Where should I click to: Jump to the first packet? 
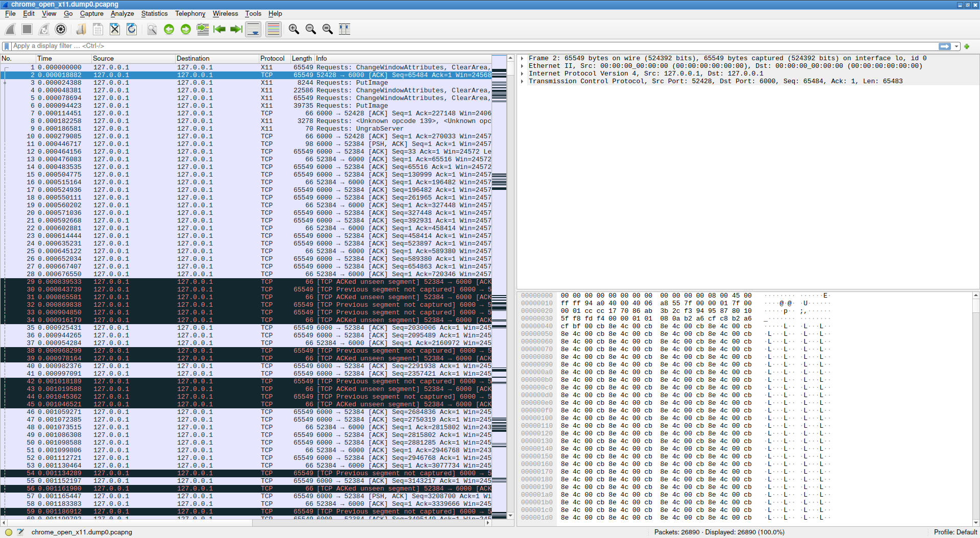click(219, 30)
